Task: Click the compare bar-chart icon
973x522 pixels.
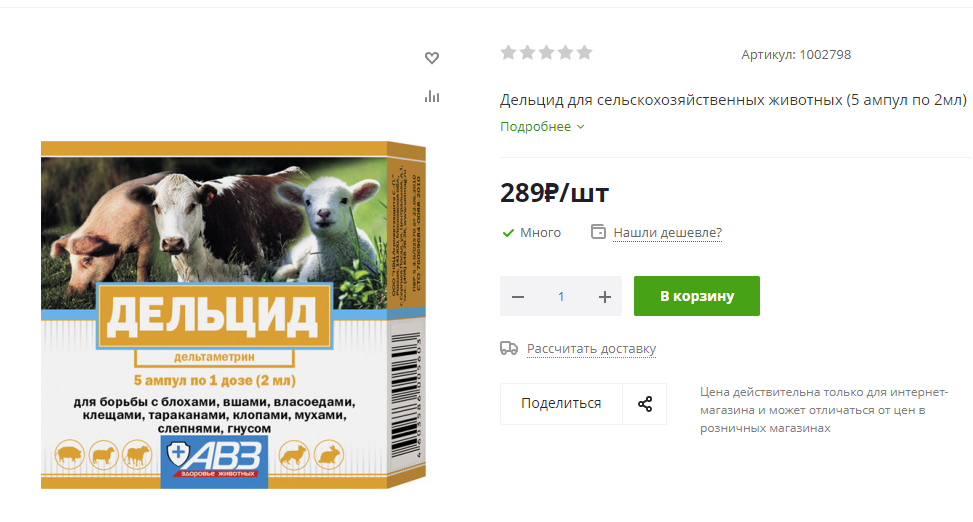Action: tap(432, 96)
